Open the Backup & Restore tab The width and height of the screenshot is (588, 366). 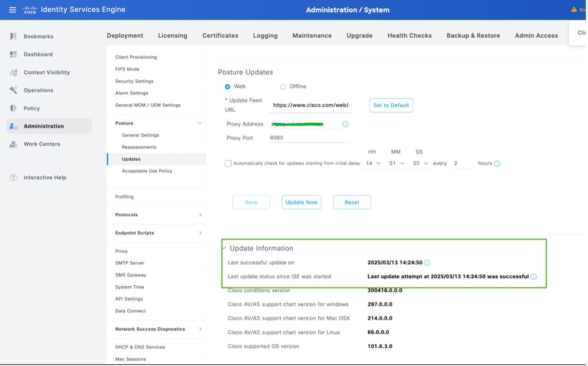[x=473, y=35]
